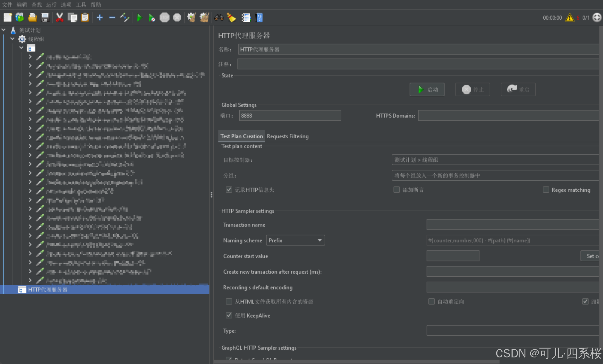
Task: Click the blue Help question icon
Action: 259,18
